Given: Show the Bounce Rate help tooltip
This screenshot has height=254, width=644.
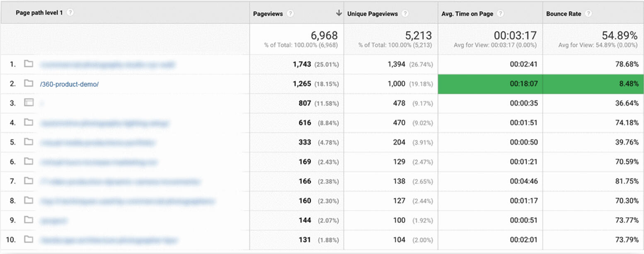Looking at the screenshot, I should pos(588,14).
